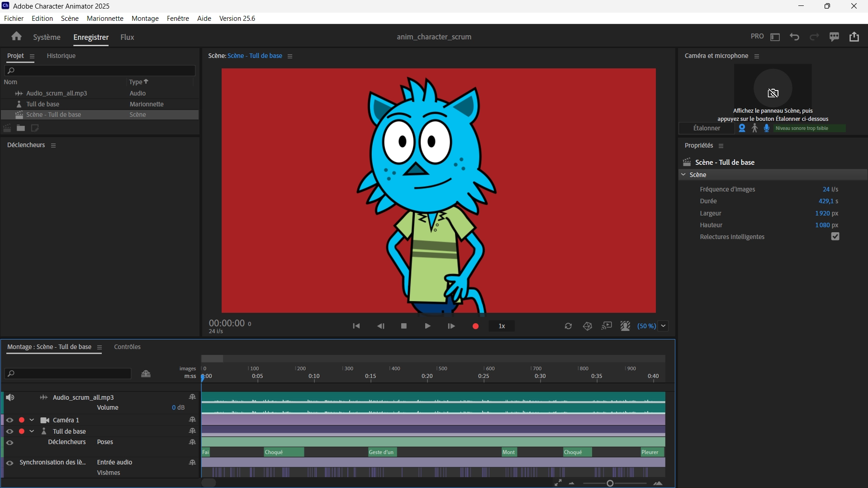Image resolution: width=868 pixels, height=488 pixels.
Task: Open the new scene clapperboard icon in Projet panel
Action: click(x=7, y=128)
